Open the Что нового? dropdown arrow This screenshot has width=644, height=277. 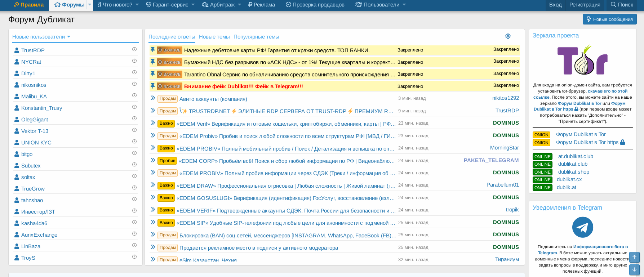[x=137, y=5]
